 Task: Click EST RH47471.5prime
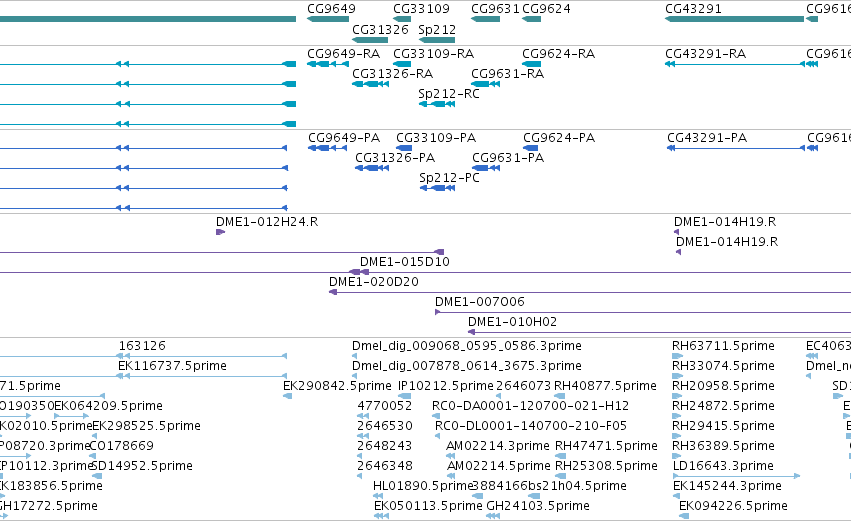point(606,447)
